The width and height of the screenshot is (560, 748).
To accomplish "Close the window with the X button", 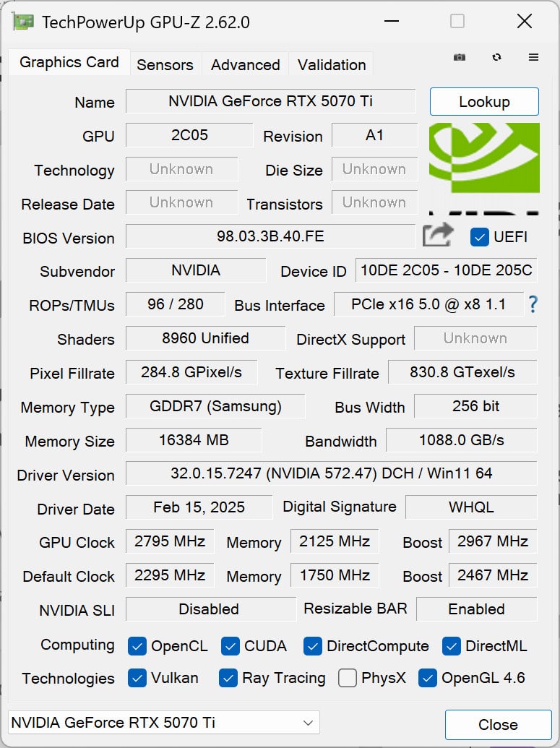I will 524,22.
